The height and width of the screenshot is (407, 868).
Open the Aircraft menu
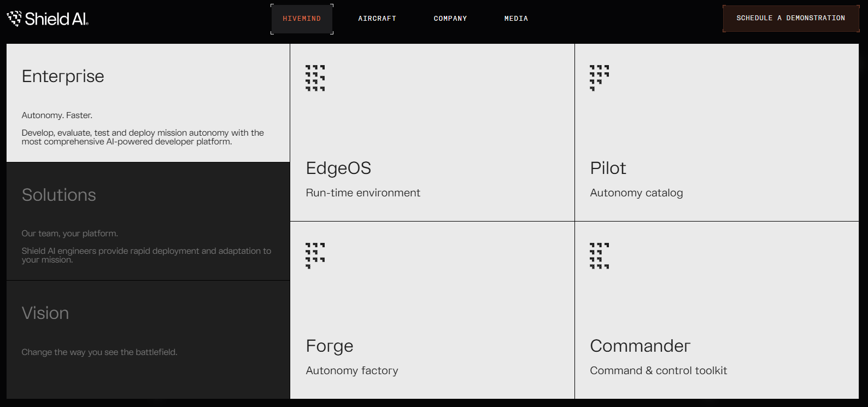click(x=377, y=19)
